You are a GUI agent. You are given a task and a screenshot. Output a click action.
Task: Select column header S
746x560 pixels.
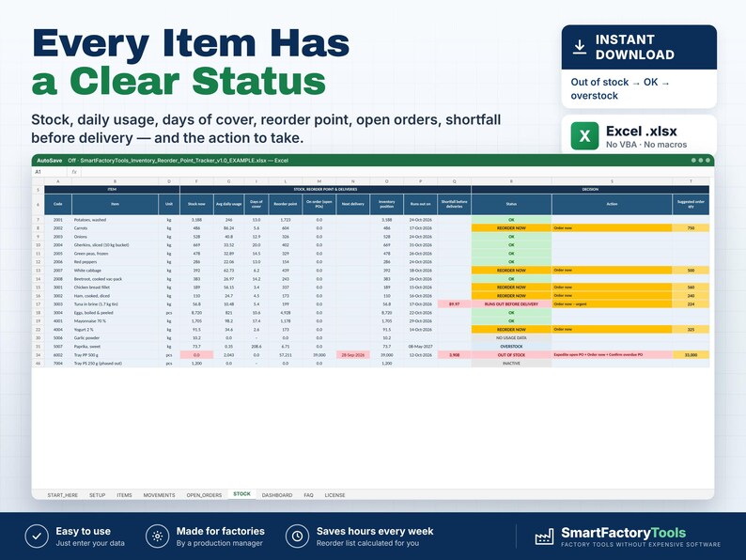(612, 181)
